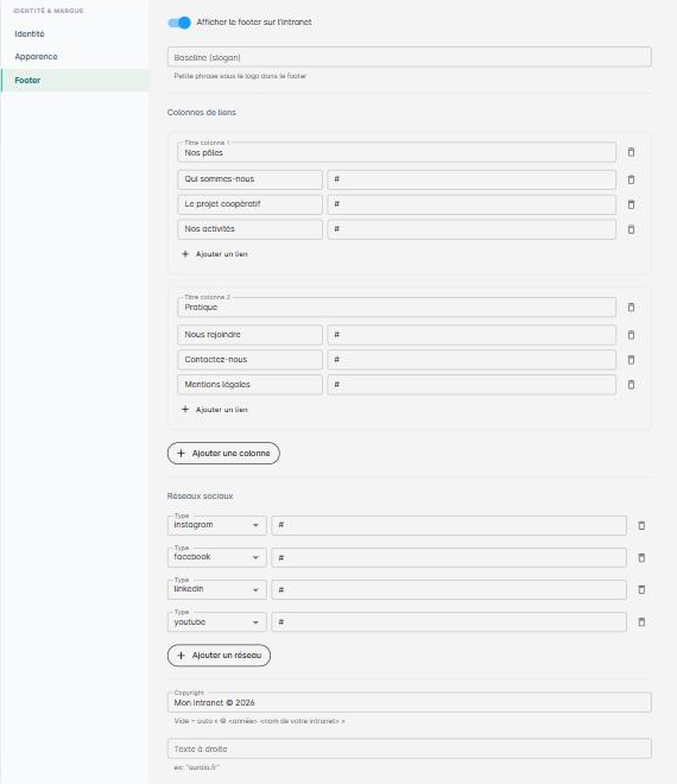Focus the Baseline (slogan) field

pos(409,57)
